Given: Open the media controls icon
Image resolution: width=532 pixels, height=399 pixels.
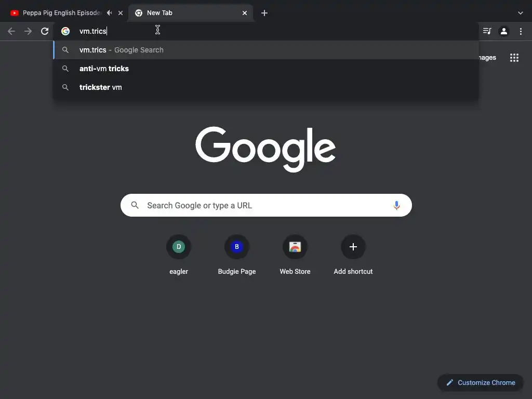Looking at the screenshot, I should click(x=487, y=31).
